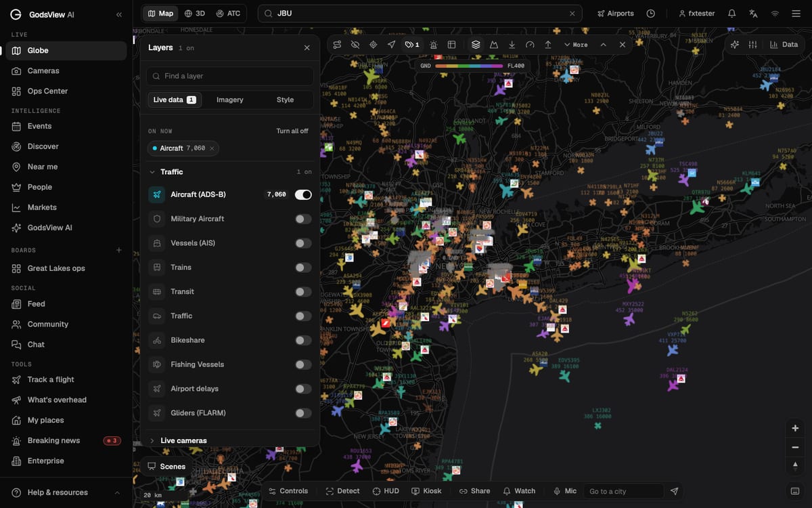Image resolution: width=812 pixels, height=508 pixels.
Task: Focus the Go to a city field
Action: (625, 491)
